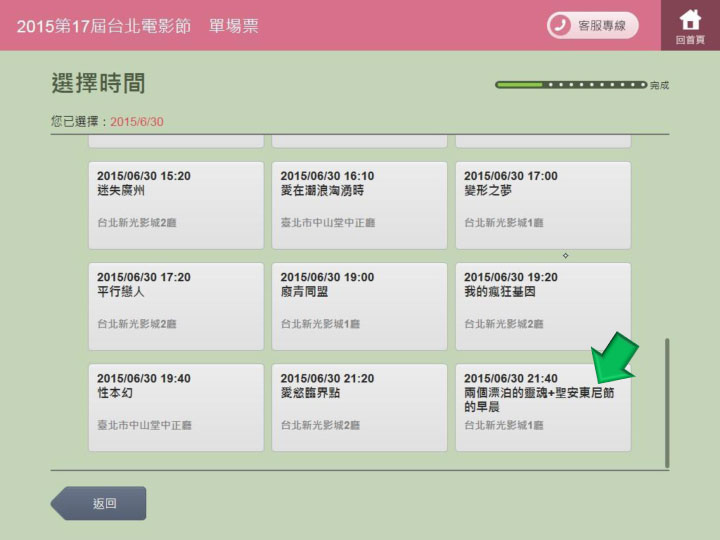Click the home icon labeled 回首頁
This screenshot has width=720, height=540.
click(690, 25)
